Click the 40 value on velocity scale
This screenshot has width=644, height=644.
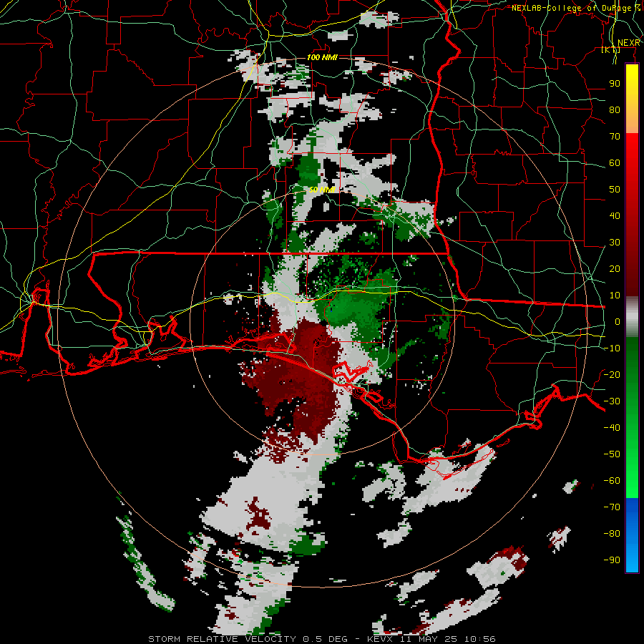point(615,216)
